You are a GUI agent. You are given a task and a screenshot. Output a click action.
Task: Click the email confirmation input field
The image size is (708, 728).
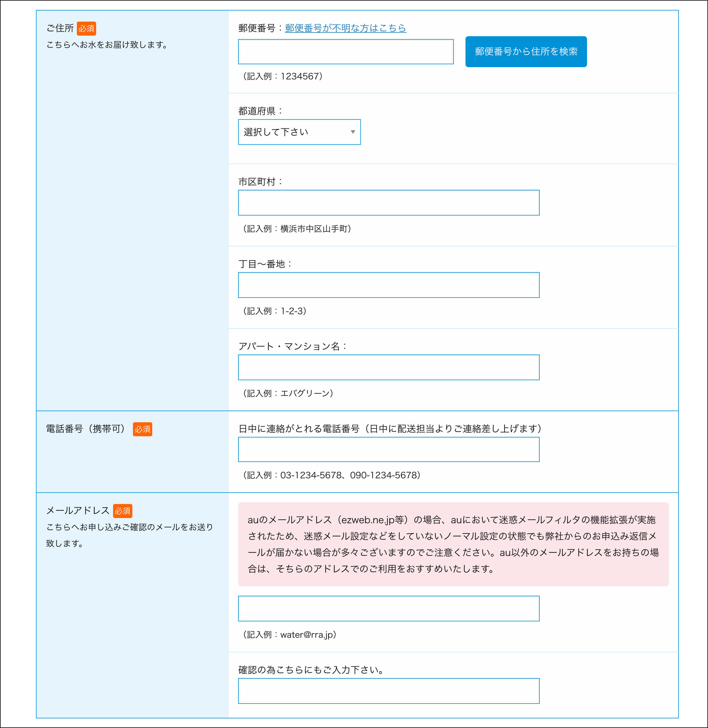coord(389,691)
